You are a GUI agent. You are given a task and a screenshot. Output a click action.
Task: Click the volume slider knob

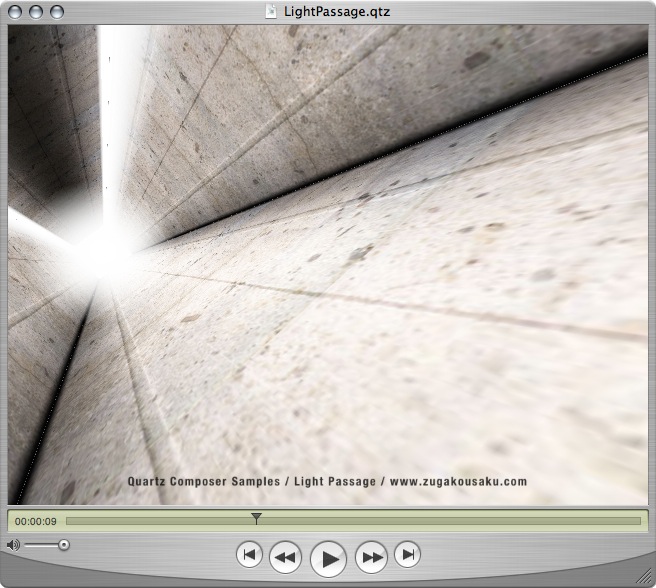pyautogui.click(x=64, y=545)
